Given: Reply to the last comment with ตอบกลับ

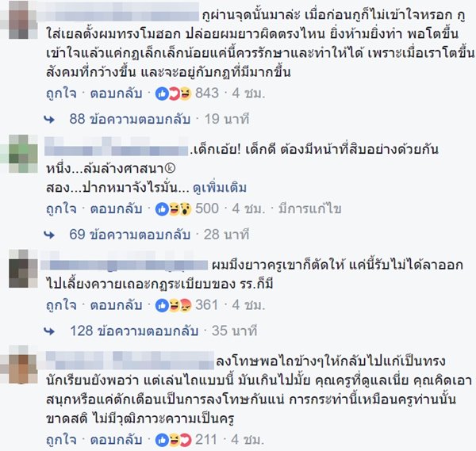Looking at the screenshot, I should click(116, 440).
